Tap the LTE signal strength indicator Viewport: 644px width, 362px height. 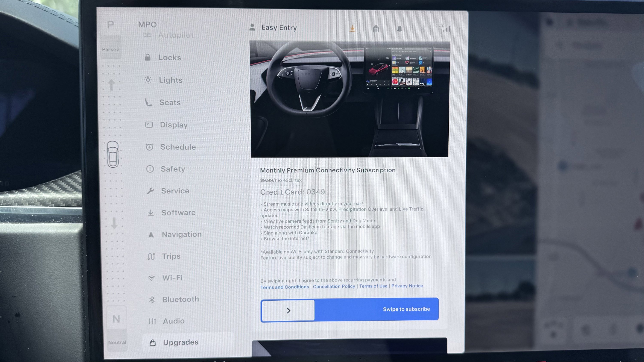point(444,28)
